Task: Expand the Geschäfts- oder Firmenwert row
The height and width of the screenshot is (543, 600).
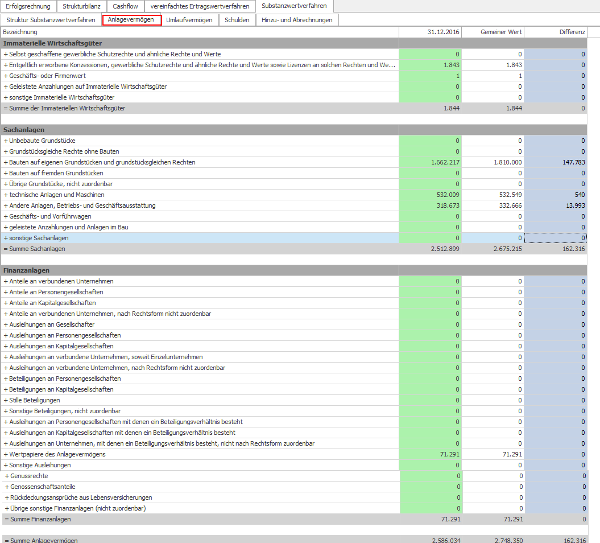Action: click(6, 76)
